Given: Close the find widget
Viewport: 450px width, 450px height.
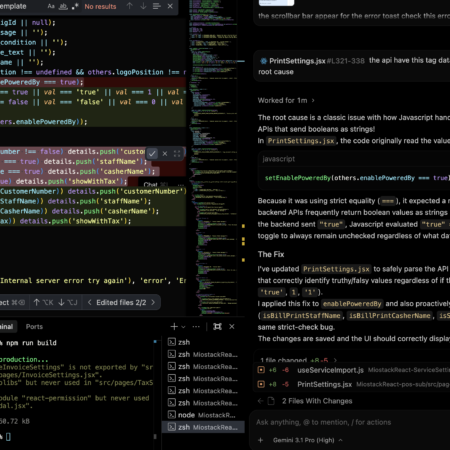Looking at the screenshot, I should click(x=170, y=6).
